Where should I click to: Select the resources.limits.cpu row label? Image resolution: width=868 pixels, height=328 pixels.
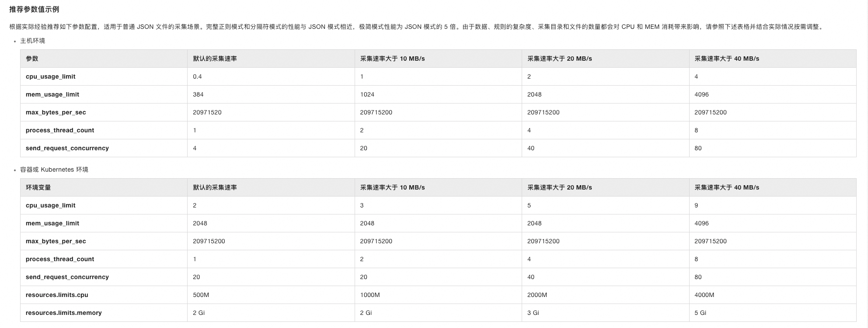[x=57, y=295]
